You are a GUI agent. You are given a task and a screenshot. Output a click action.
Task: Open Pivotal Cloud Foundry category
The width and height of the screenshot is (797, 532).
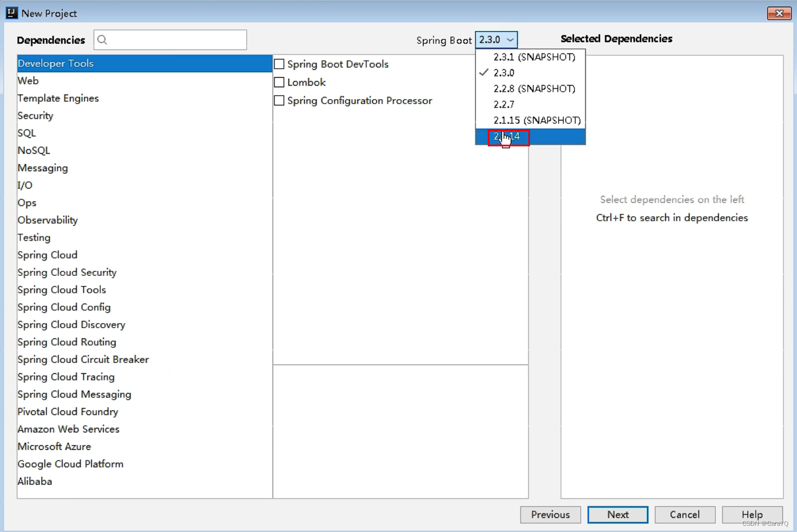tap(145, 413)
